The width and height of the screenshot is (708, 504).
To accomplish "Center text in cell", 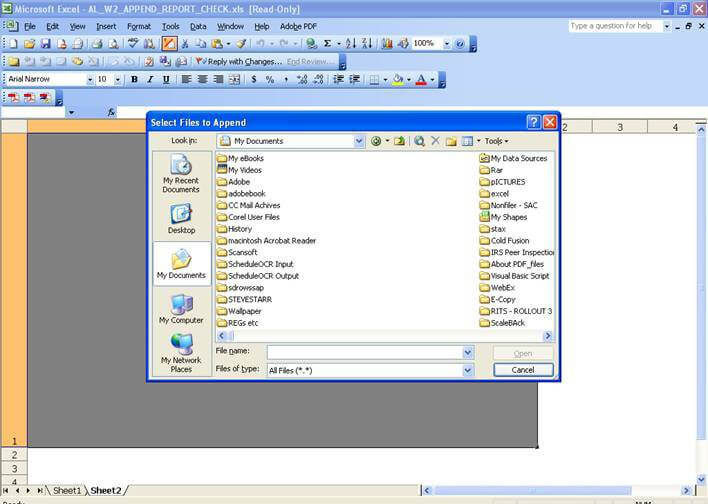I will point(202,79).
